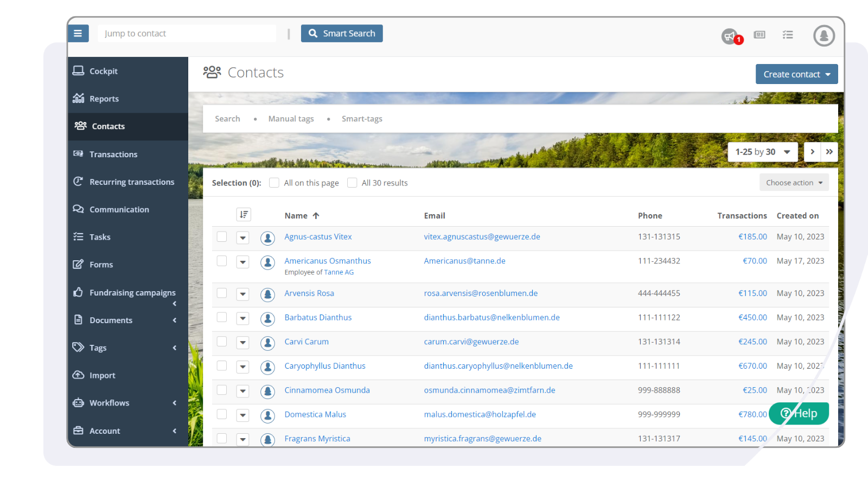Open the Communication section
This screenshot has height=488, width=868.
(x=119, y=209)
